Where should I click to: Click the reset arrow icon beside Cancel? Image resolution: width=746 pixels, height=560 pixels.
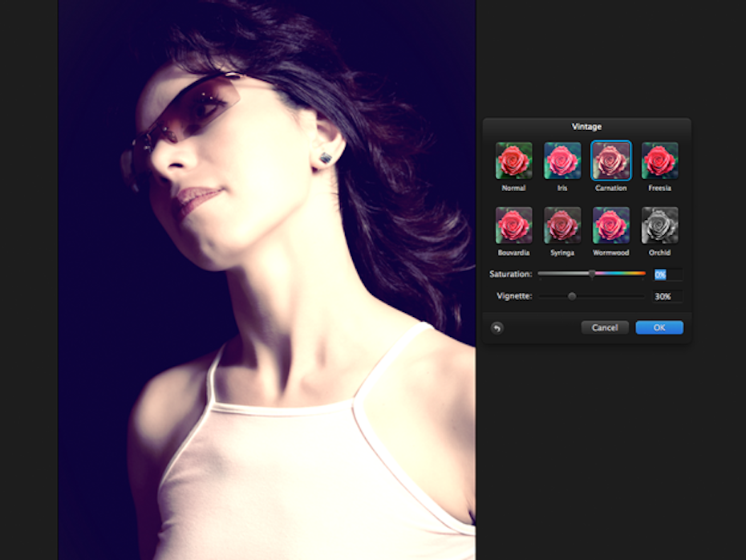coord(497,327)
